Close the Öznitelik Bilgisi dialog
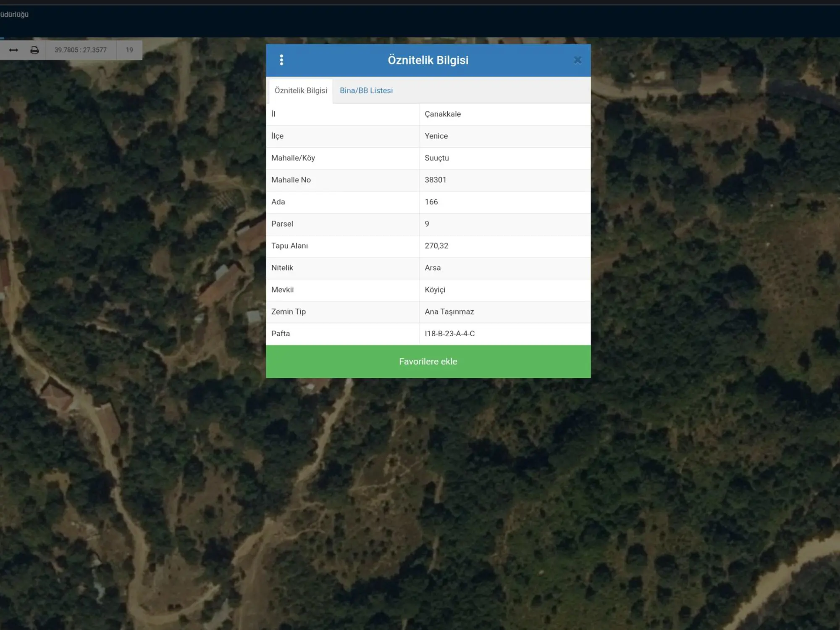Screen dimensions: 840x630 (577, 60)
